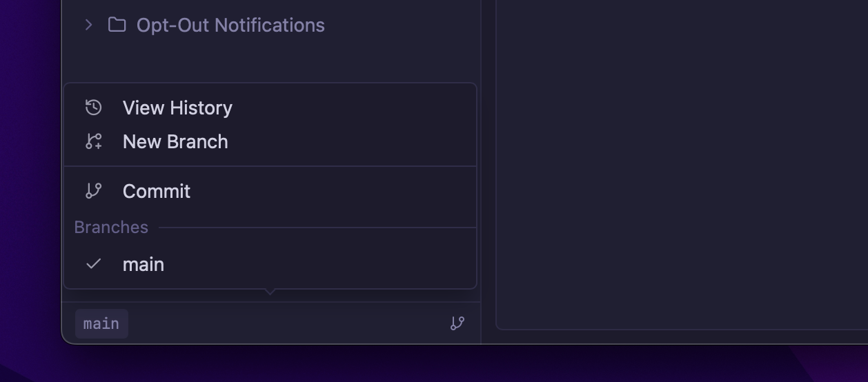Choose the New Branch menu entry text
868x382 pixels.
pyautogui.click(x=175, y=141)
